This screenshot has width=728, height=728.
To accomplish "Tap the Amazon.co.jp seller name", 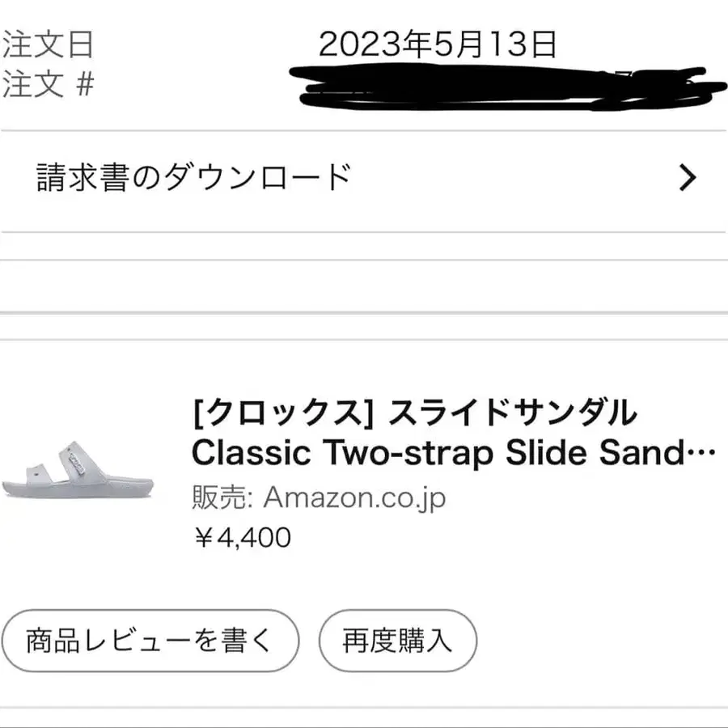I will [x=353, y=498].
